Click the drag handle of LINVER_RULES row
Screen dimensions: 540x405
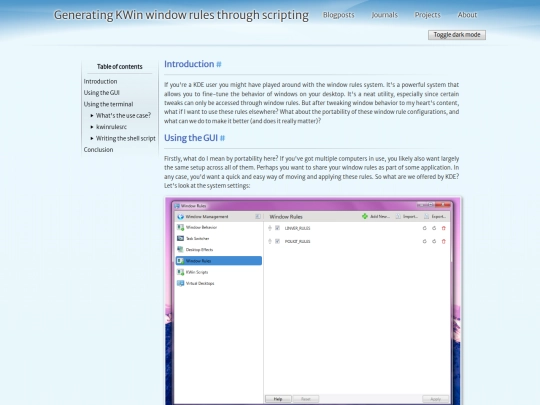pos(270,228)
